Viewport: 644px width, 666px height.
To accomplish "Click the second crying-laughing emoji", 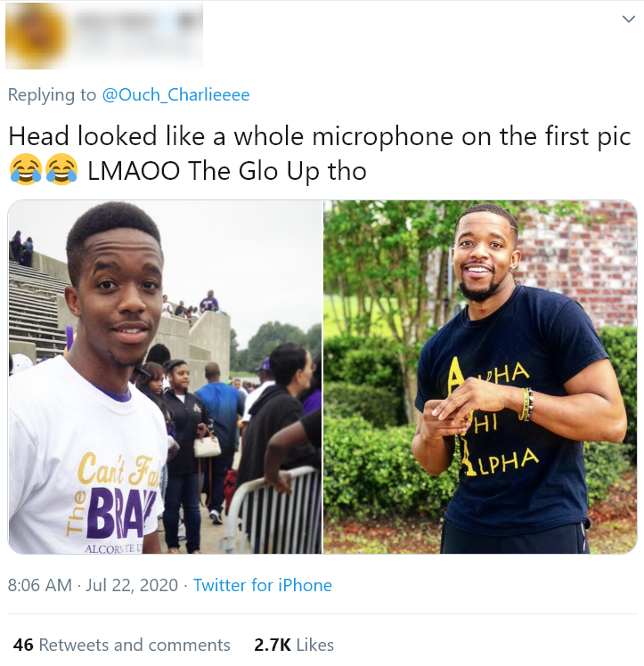I will click(x=61, y=169).
